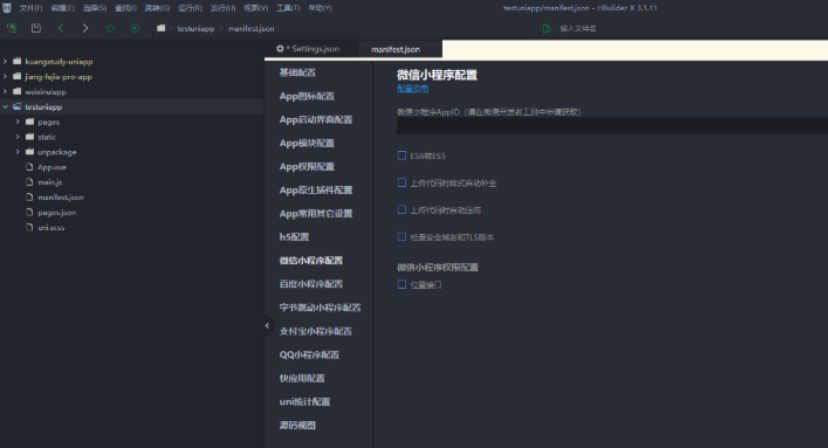Click the preview icon beside file search
Image resolution: width=828 pixels, height=448 pixels.
coord(547,29)
